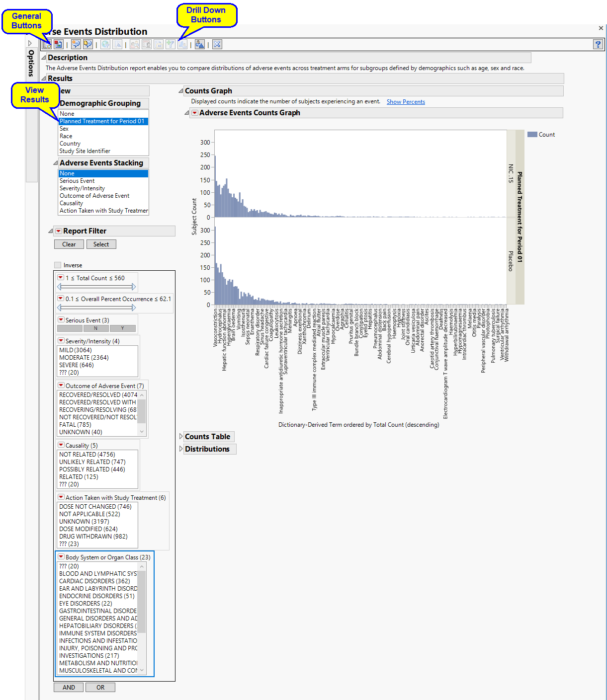The width and height of the screenshot is (607, 700).
Task: Select Race in Demographic Grouping list
Action: click(103, 136)
